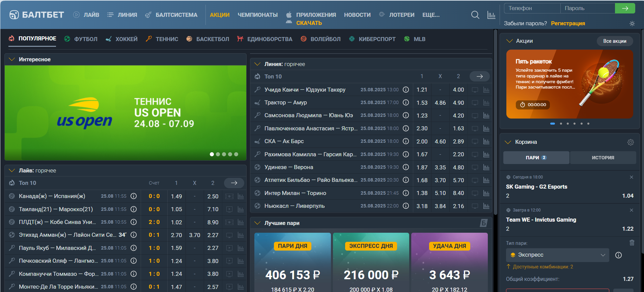Open statistics icon for Ньюкасл — Ливерпуль
The image size is (644, 292).
486,206
